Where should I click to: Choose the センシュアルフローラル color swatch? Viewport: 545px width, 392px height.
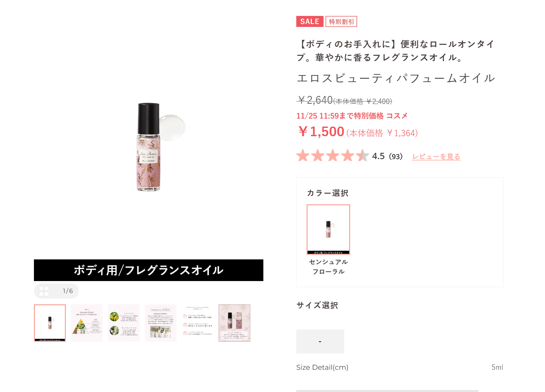tap(328, 230)
